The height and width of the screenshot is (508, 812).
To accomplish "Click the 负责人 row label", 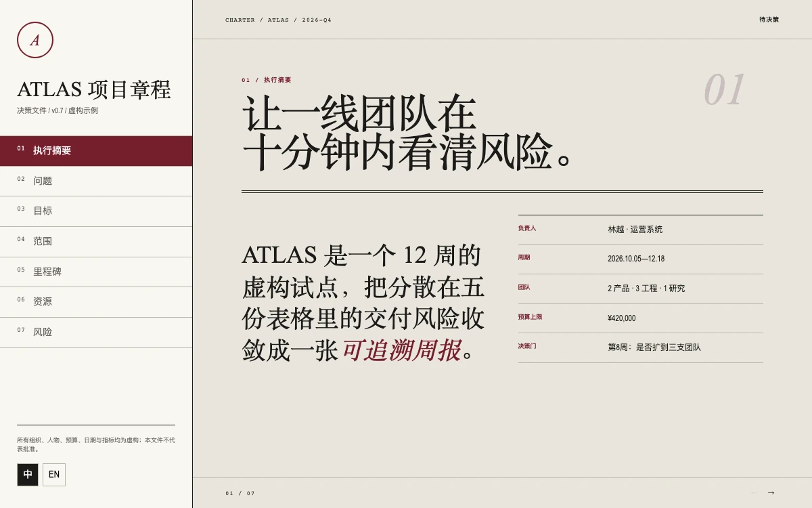I will (x=527, y=228).
